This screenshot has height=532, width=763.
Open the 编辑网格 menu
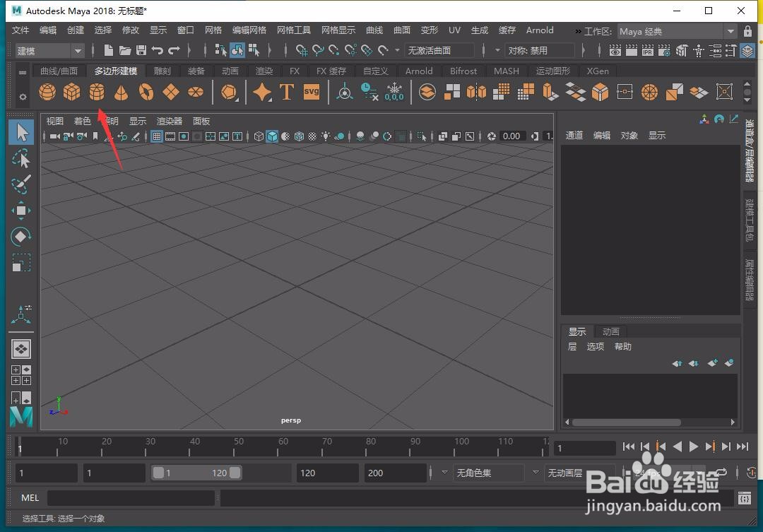249,30
